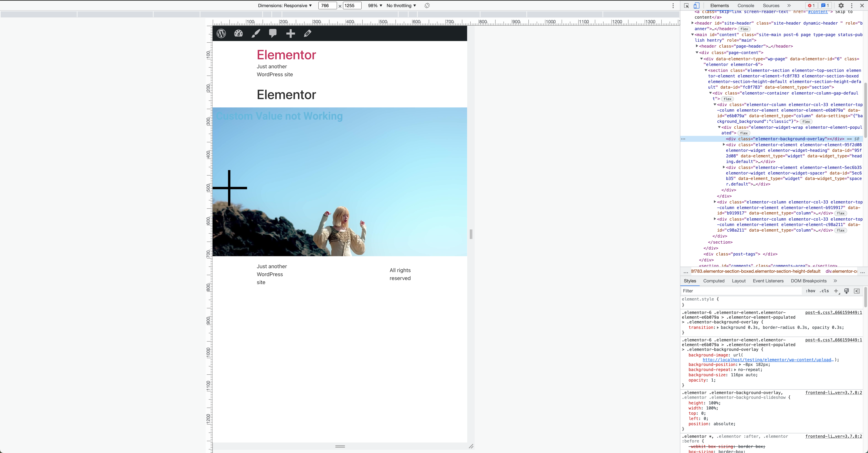The height and width of the screenshot is (453, 868).
Task: Activate the inspect element picker tool
Action: 686,6
